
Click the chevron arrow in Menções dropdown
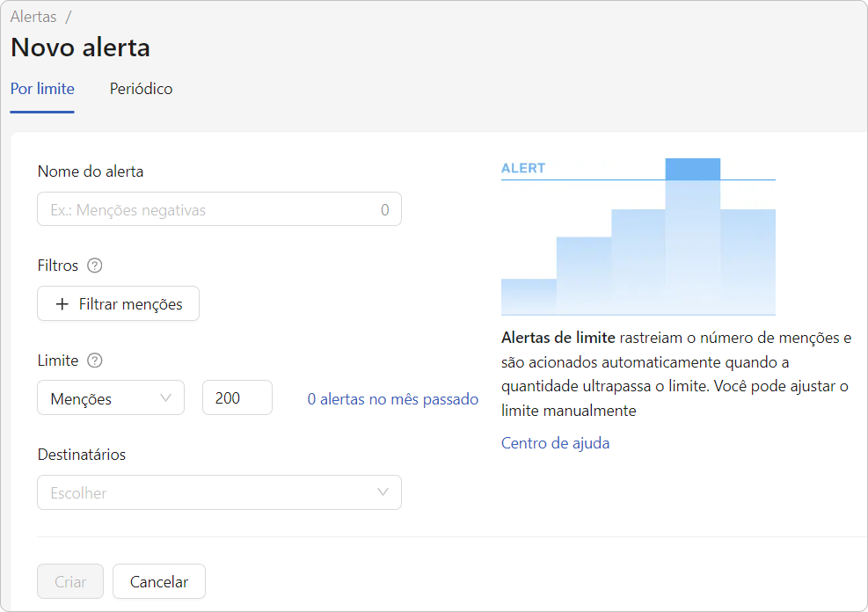click(x=165, y=397)
